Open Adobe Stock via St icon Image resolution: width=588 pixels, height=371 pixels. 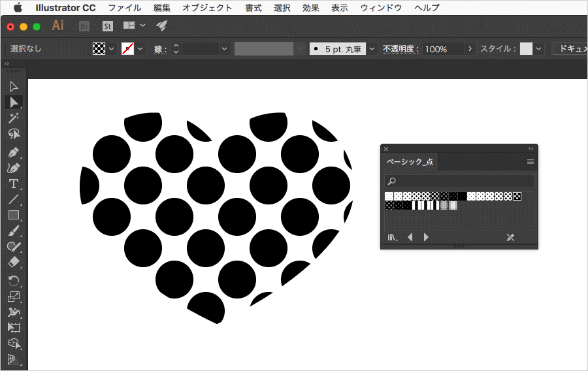coord(108,26)
